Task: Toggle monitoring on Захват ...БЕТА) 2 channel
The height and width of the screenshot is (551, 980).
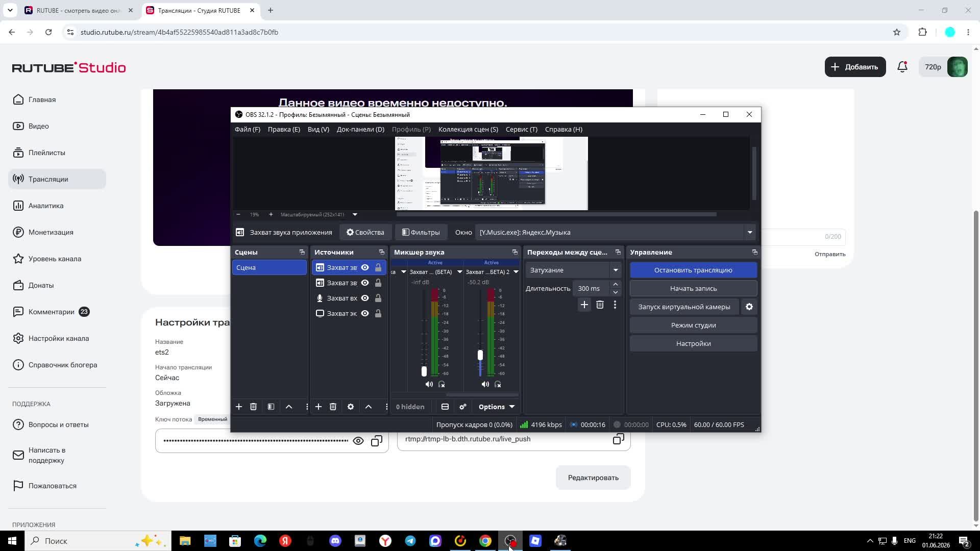Action: click(498, 384)
